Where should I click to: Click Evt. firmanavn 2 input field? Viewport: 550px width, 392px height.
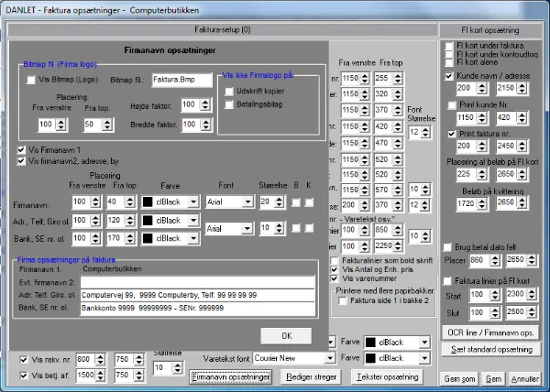(197, 282)
